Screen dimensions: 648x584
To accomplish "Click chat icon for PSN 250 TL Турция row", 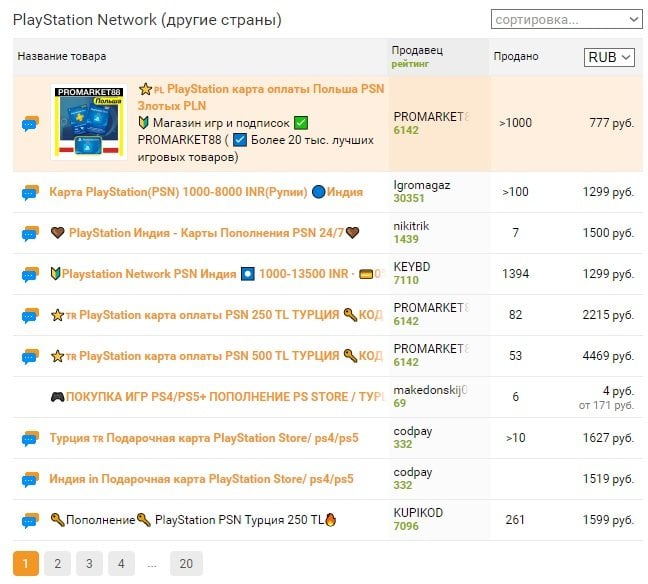I will click(x=30, y=315).
